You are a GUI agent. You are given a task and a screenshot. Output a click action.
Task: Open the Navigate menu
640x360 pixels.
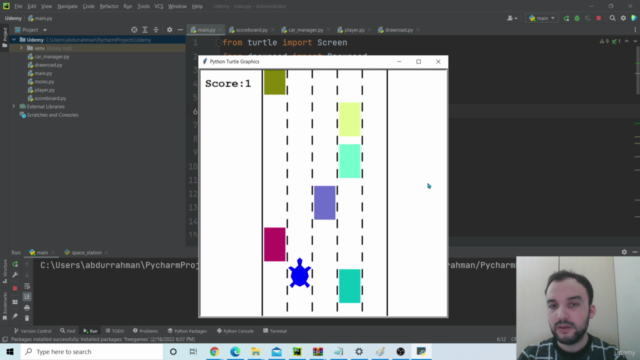click(67, 6)
